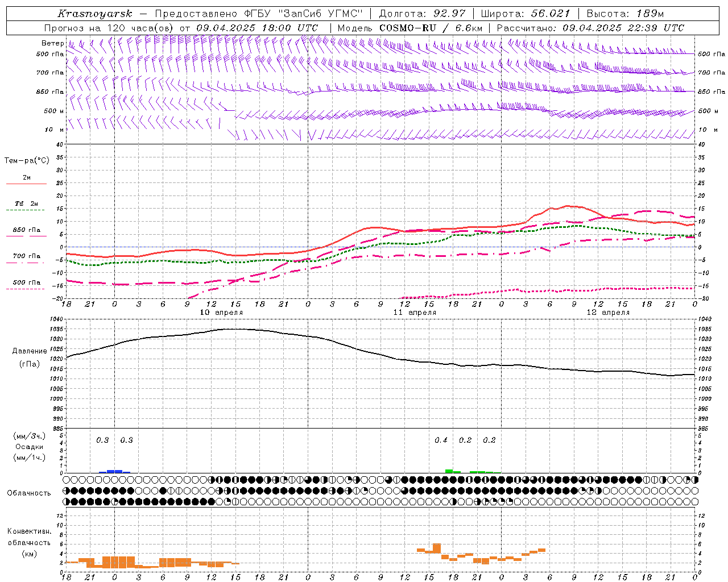Screen dimensions: 728x582
Task: Click the '0.4' precipitation amount value
Action: [x=441, y=440]
